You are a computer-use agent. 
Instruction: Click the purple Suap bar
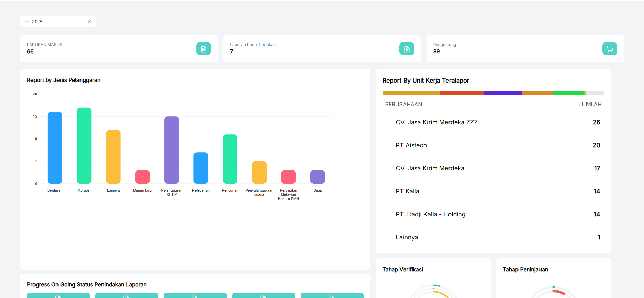318,177
